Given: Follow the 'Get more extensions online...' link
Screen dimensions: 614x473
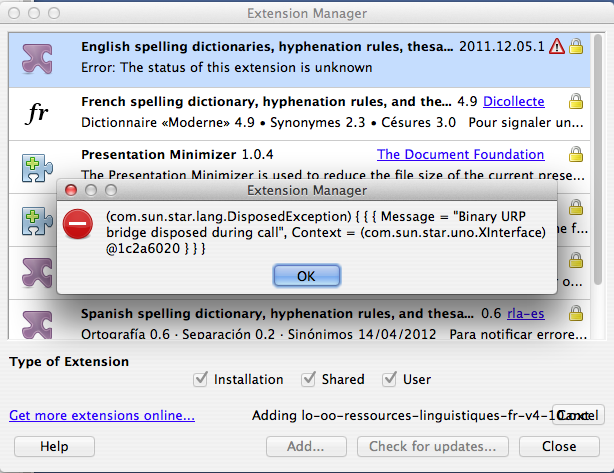Looking at the screenshot, I should (x=102, y=415).
